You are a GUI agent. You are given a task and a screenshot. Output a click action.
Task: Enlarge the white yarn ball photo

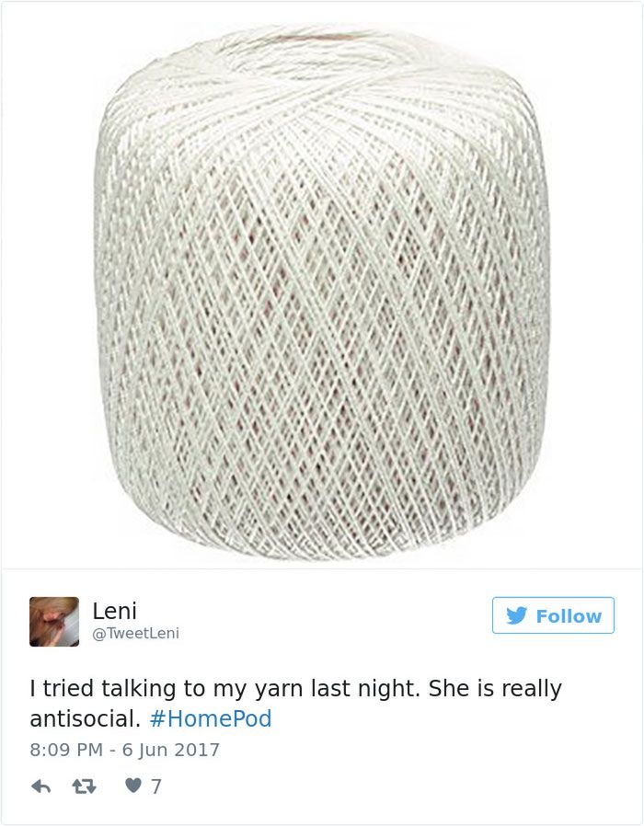(322, 292)
